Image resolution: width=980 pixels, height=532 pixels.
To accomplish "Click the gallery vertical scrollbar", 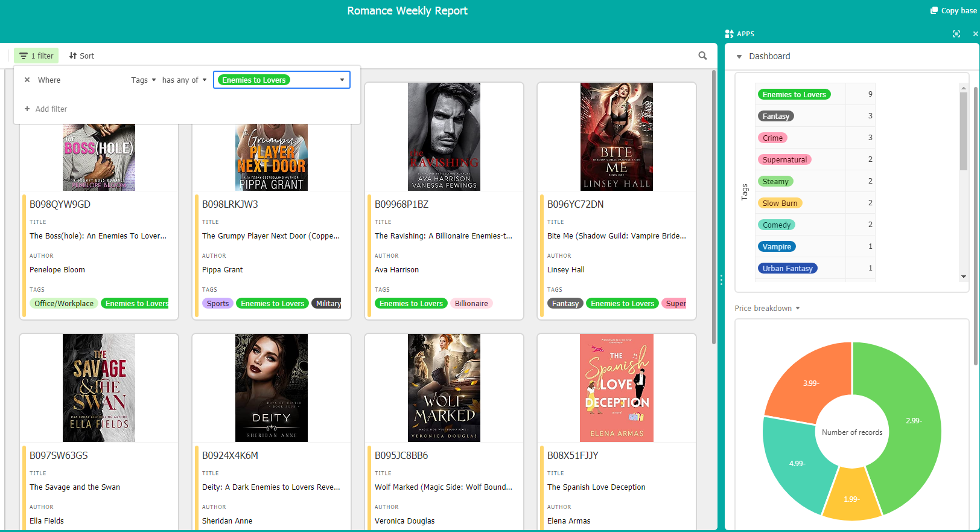I will point(714,207).
